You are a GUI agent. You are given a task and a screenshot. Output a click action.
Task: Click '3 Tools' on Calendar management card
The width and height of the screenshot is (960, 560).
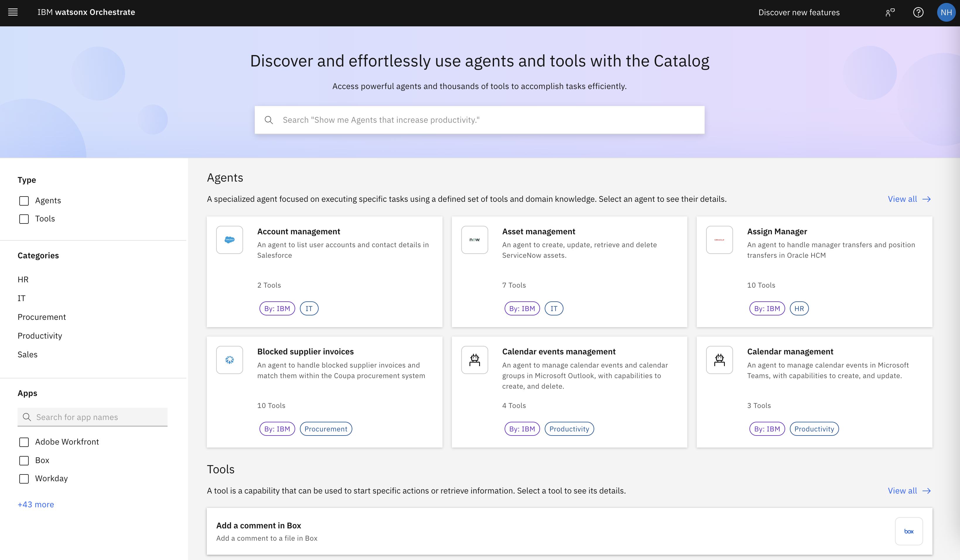click(759, 406)
